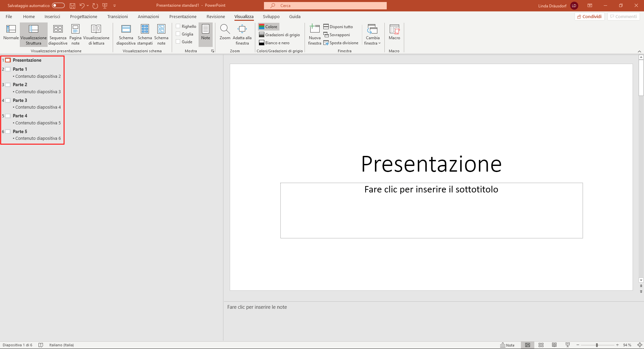Open Schema note master

click(x=161, y=35)
